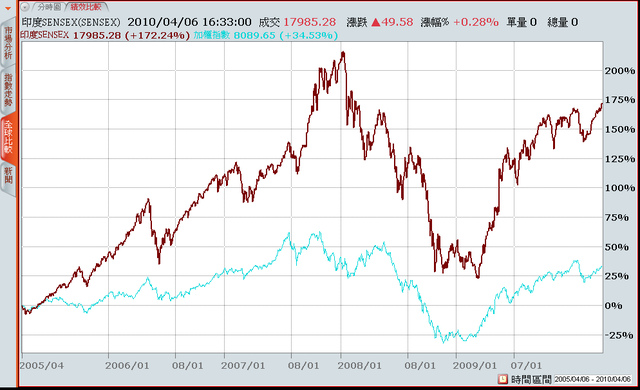Click the 75% y-axis label
The height and width of the screenshot is (390, 640).
click(616, 217)
